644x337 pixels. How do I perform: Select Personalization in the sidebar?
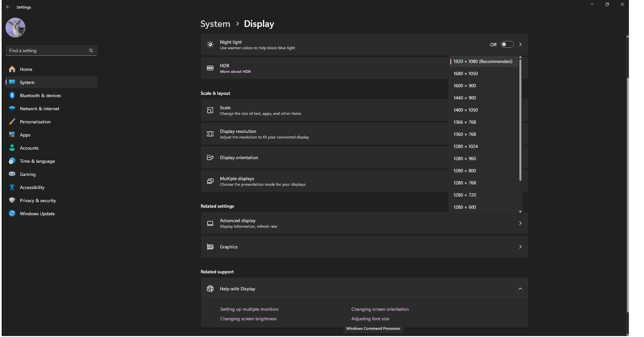click(51, 121)
